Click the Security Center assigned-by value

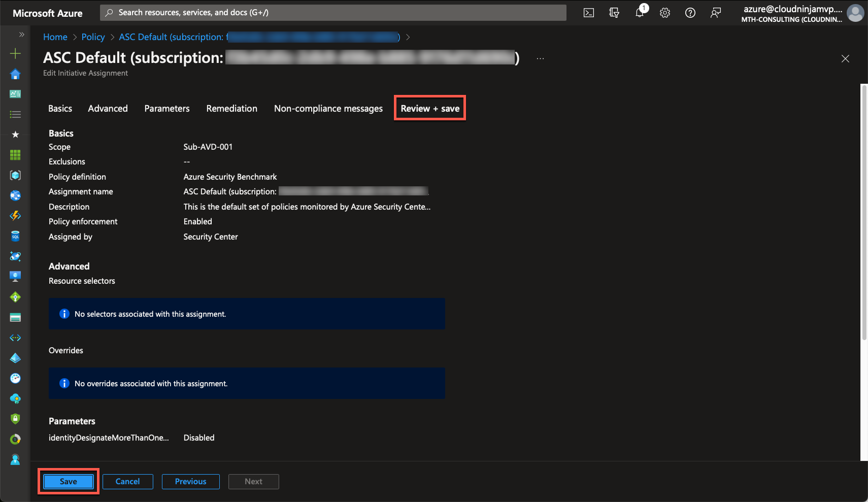[x=211, y=237]
